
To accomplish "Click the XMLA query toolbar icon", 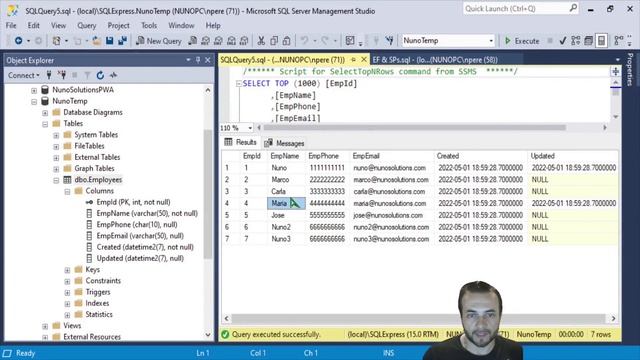I will (x=231, y=40).
